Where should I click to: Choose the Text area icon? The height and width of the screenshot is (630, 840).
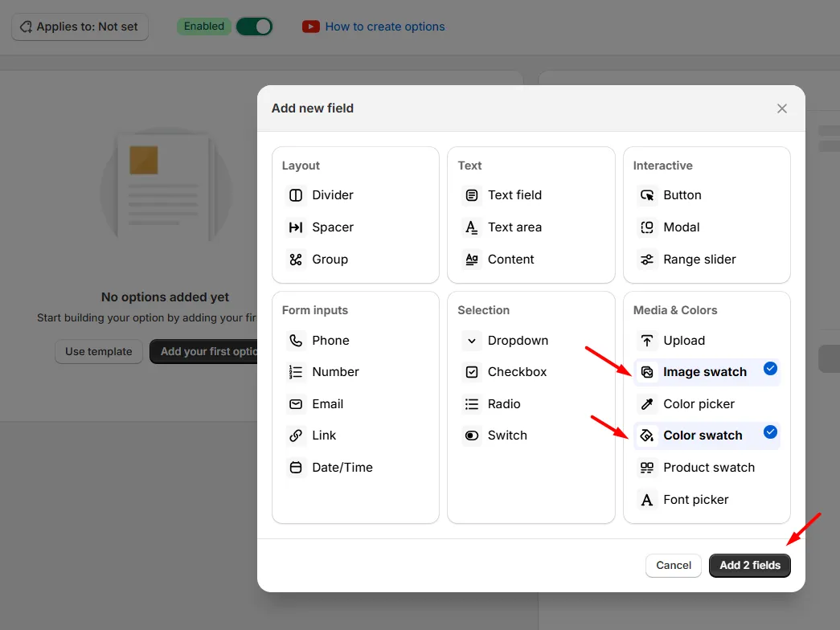(471, 227)
